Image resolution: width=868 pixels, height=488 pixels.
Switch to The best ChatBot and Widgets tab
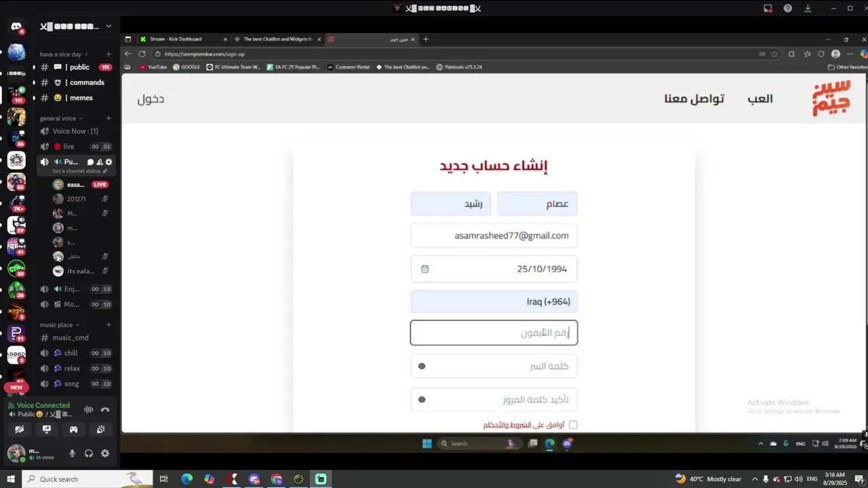coord(277,39)
